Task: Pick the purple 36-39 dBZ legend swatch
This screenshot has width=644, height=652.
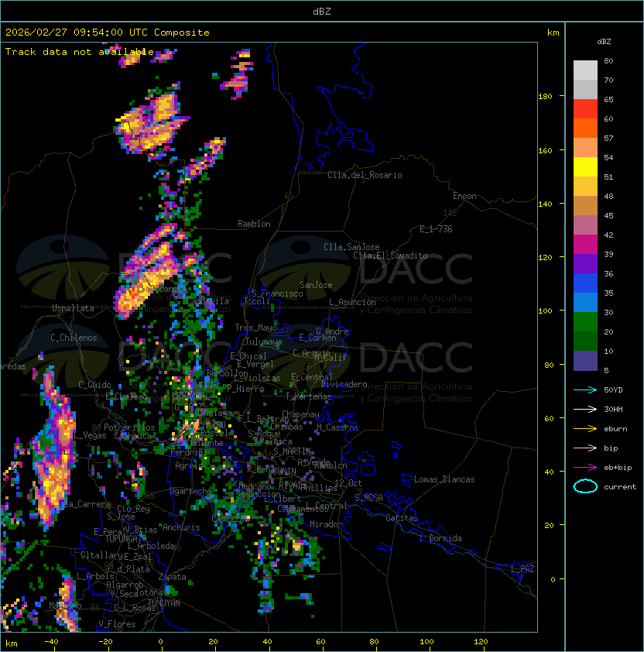Action: tap(585, 264)
